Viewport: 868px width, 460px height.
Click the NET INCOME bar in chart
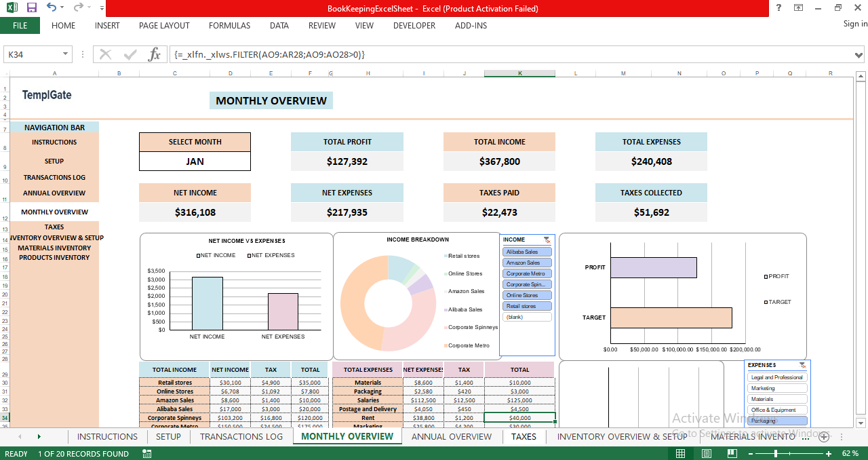[x=208, y=303]
